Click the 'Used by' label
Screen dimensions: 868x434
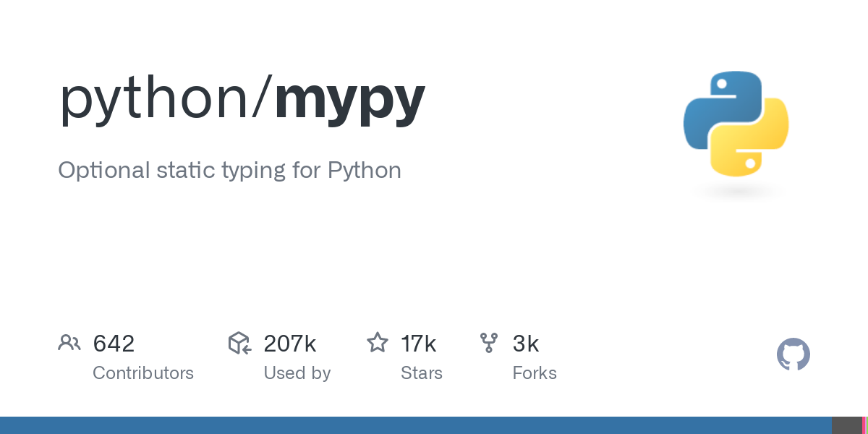(297, 373)
